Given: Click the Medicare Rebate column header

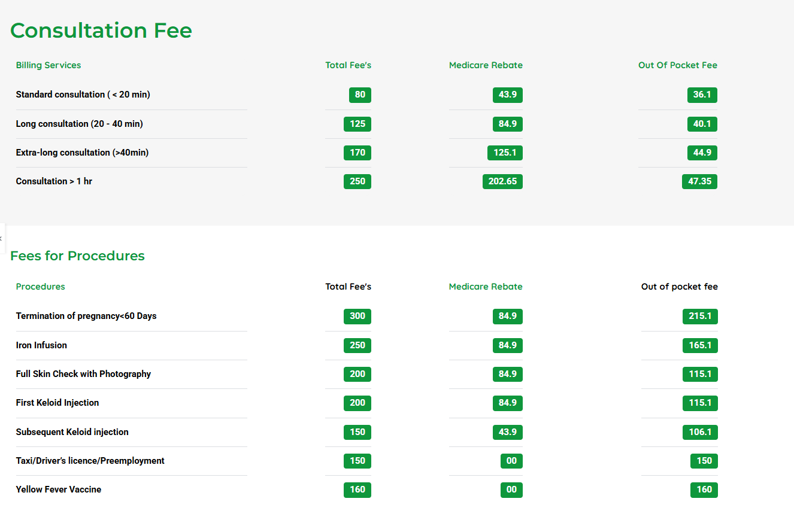Looking at the screenshot, I should click(x=485, y=65).
